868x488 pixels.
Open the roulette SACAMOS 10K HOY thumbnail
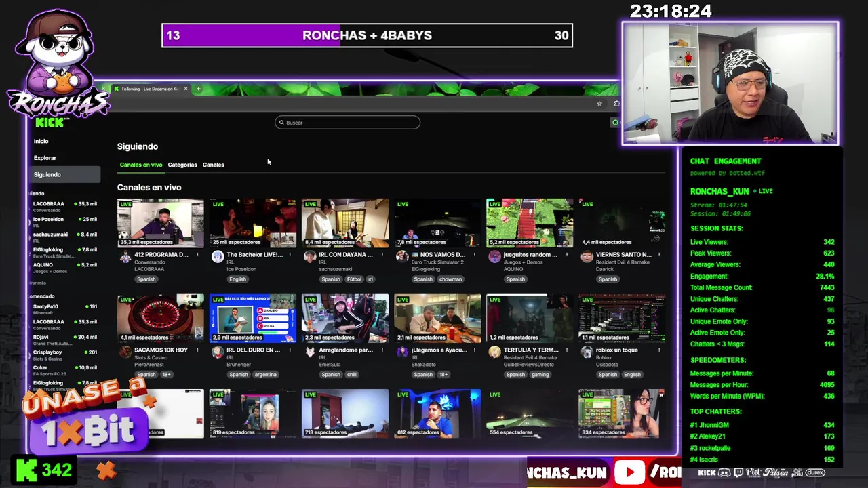click(160, 317)
